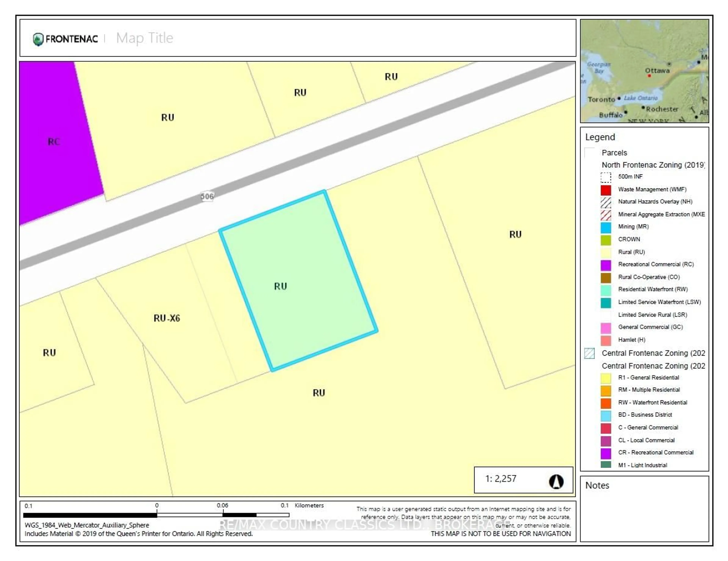Image resolution: width=728 pixels, height=561 pixels.
Task: Click the Central Frontenac Zoning hatched symbol
Action: (589, 353)
